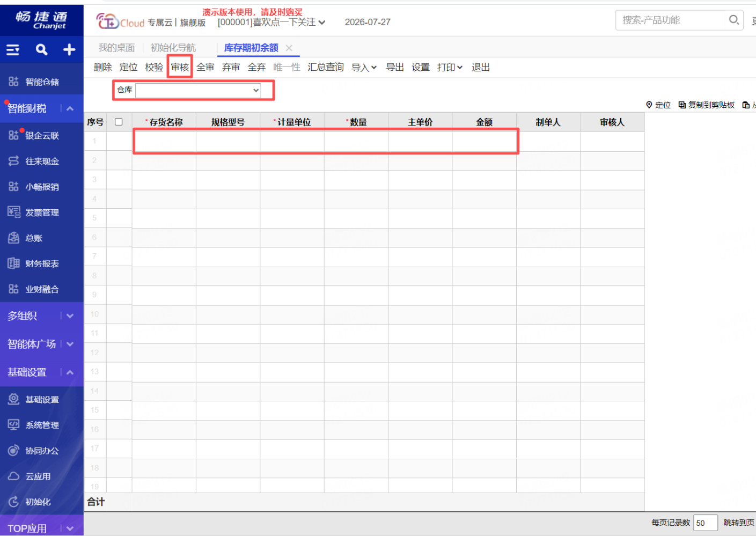Click the 存货名称 column header
This screenshot has width=756, height=536.
click(x=164, y=122)
